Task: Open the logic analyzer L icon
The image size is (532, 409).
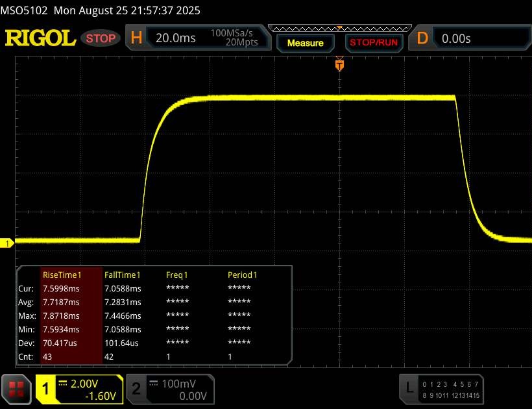Action: click(409, 388)
